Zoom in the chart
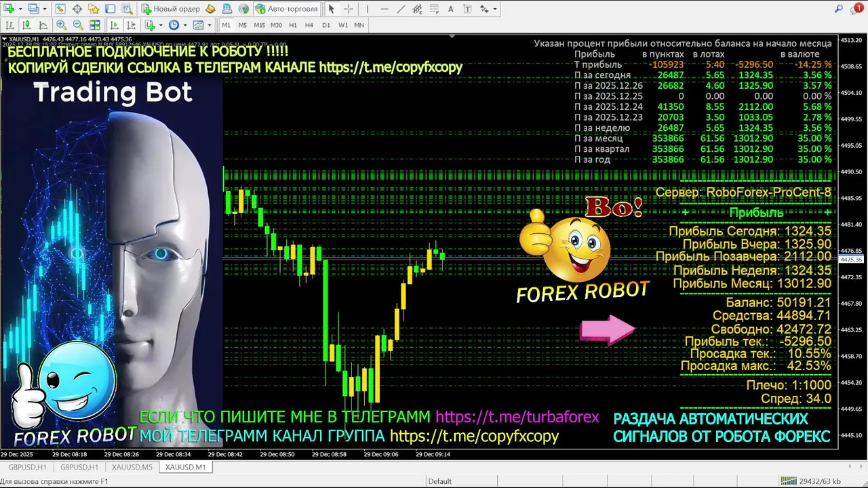The width and height of the screenshot is (868, 488). [x=62, y=25]
